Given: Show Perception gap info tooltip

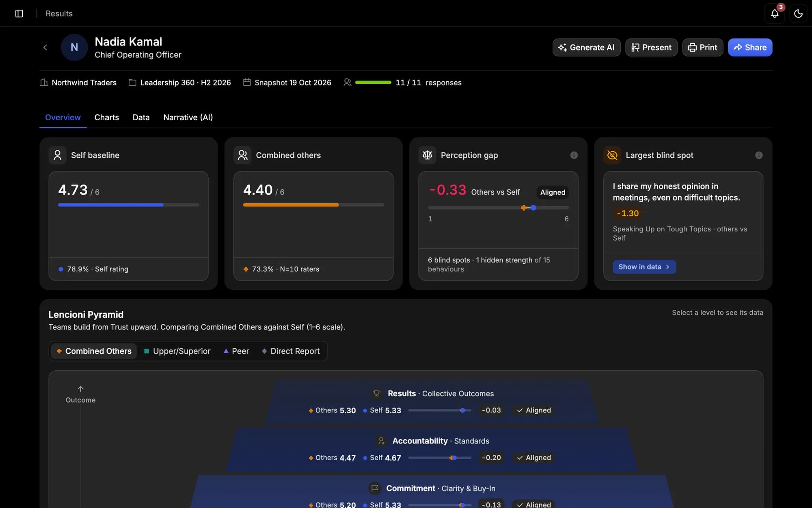Looking at the screenshot, I should (574, 155).
